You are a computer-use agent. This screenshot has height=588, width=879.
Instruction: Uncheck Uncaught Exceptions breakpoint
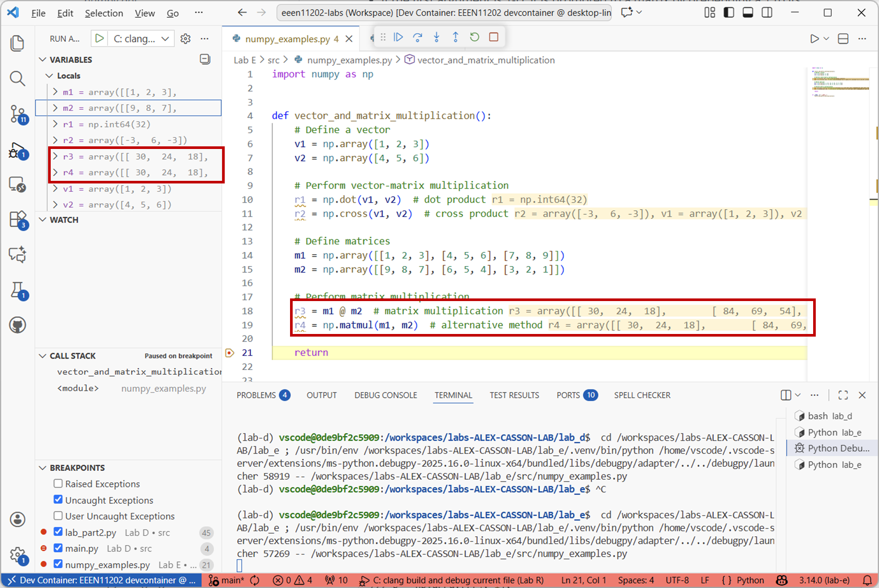pyautogui.click(x=58, y=500)
